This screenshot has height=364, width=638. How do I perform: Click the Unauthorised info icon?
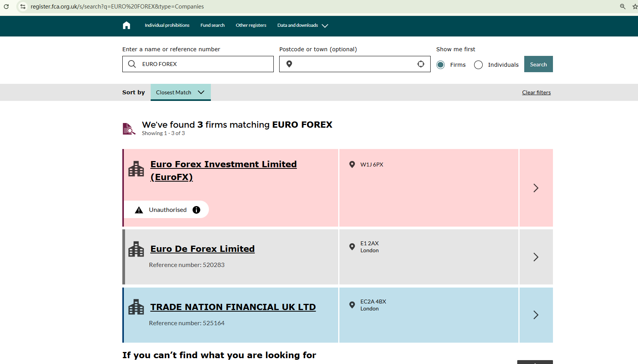pos(196,210)
